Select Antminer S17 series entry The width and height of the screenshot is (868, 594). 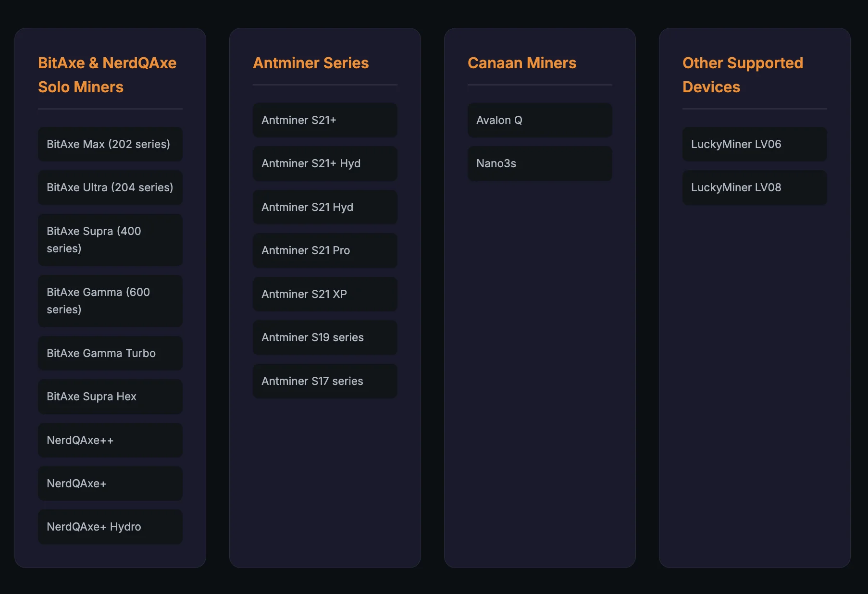325,381
